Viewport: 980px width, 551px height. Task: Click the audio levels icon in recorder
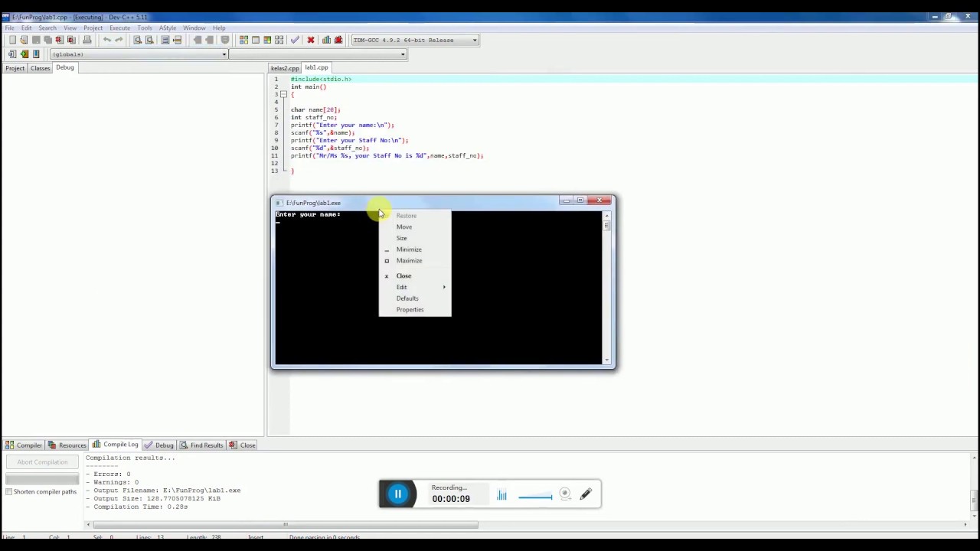click(x=501, y=496)
